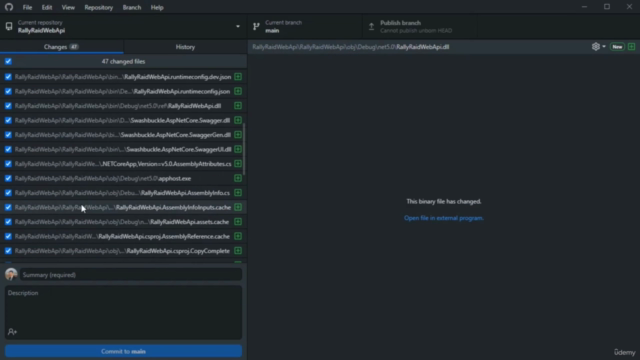This screenshot has height=360, width=640.
Task: Click the added-status icon for csproj.CopyComplete
Action: pyautogui.click(x=238, y=251)
